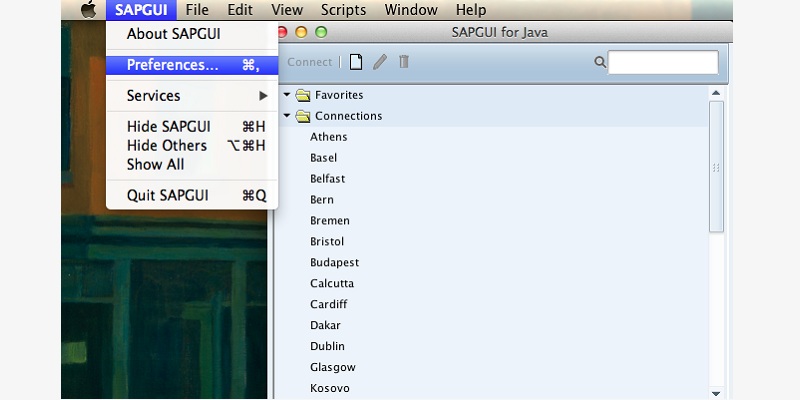Select the Bern connection
800x400 pixels.
322,200
